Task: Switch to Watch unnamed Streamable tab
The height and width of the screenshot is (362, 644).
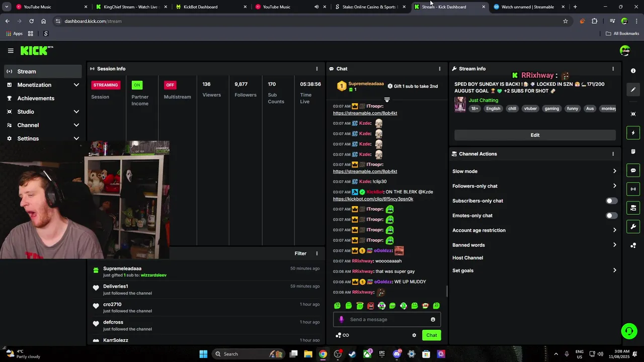Action: (529, 7)
